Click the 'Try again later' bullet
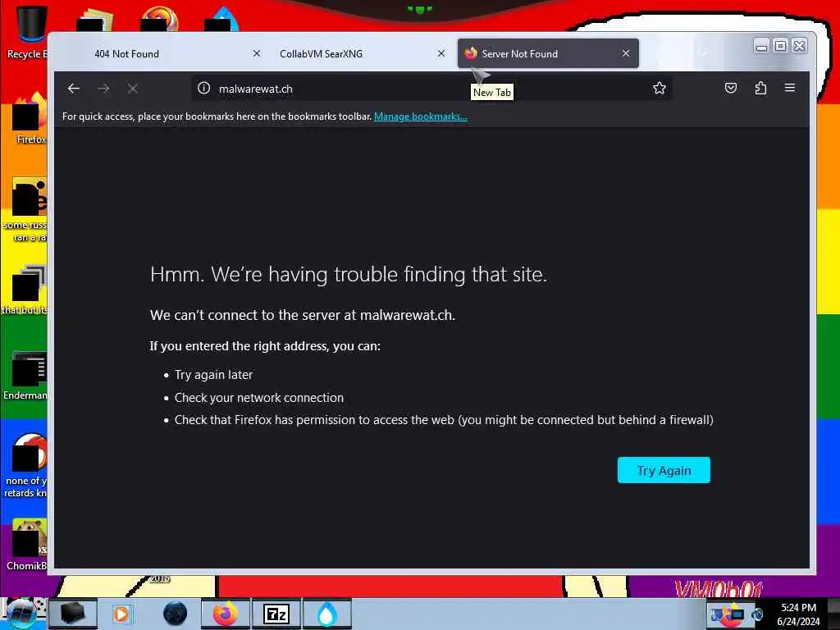Image resolution: width=840 pixels, height=630 pixels. (213, 375)
